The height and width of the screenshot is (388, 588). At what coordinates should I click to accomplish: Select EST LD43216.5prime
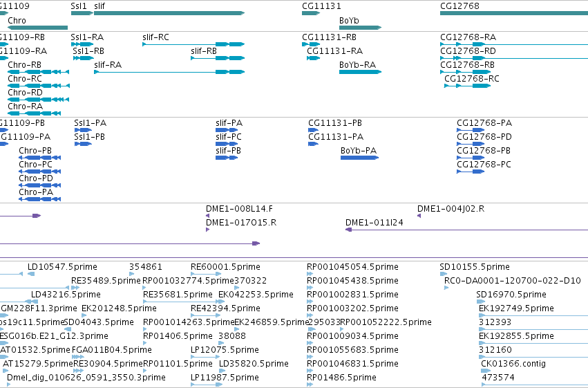click(x=66, y=295)
